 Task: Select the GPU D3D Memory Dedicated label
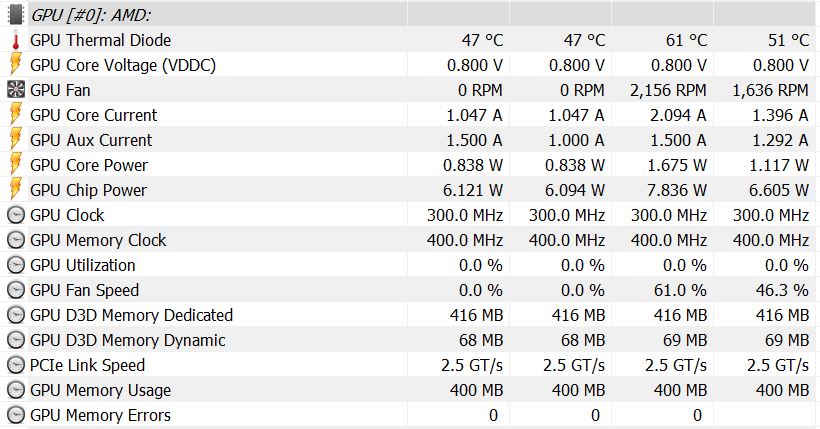point(131,315)
